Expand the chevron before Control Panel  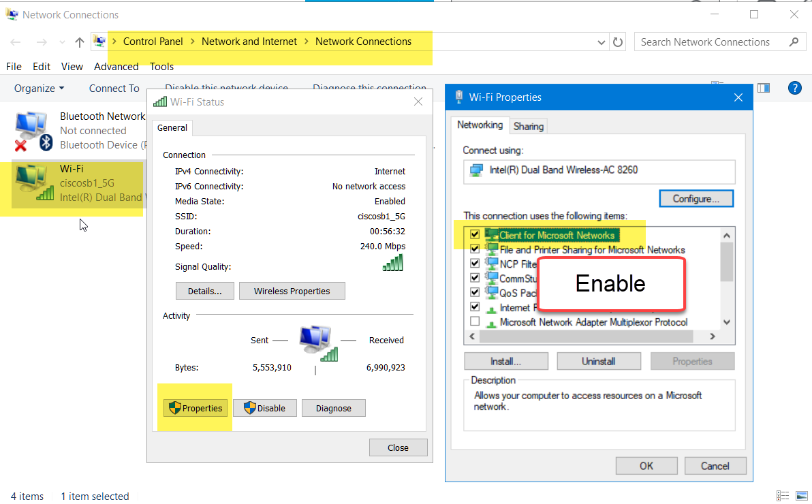tap(114, 42)
